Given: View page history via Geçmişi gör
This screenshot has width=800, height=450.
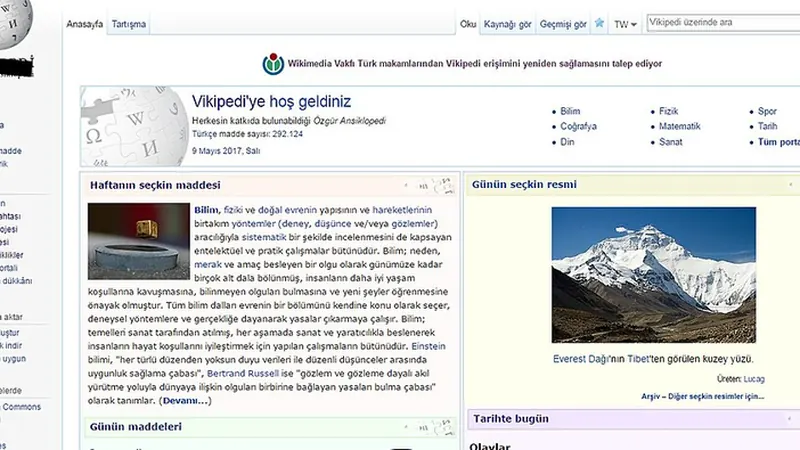Looking at the screenshot, I should pos(563,24).
